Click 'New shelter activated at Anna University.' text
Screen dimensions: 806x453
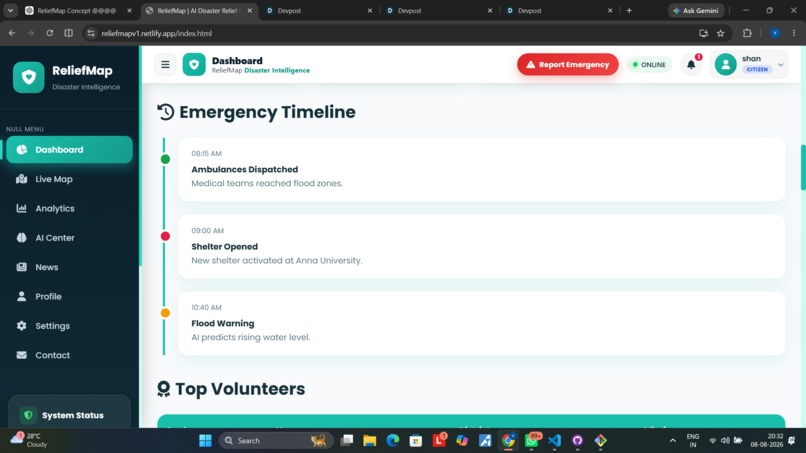[x=277, y=260]
